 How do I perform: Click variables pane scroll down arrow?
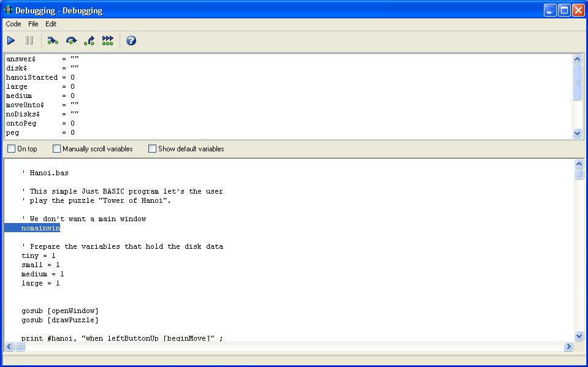[577, 133]
